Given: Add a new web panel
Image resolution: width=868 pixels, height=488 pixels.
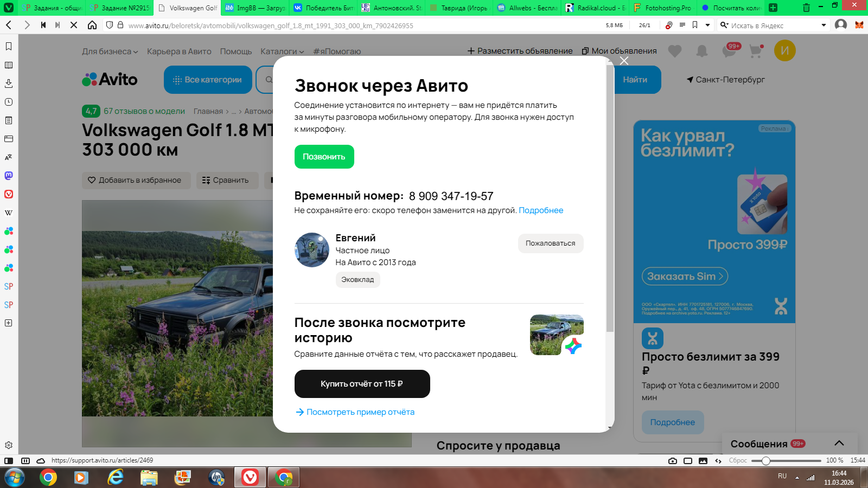Looking at the screenshot, I should click(9, 323).
